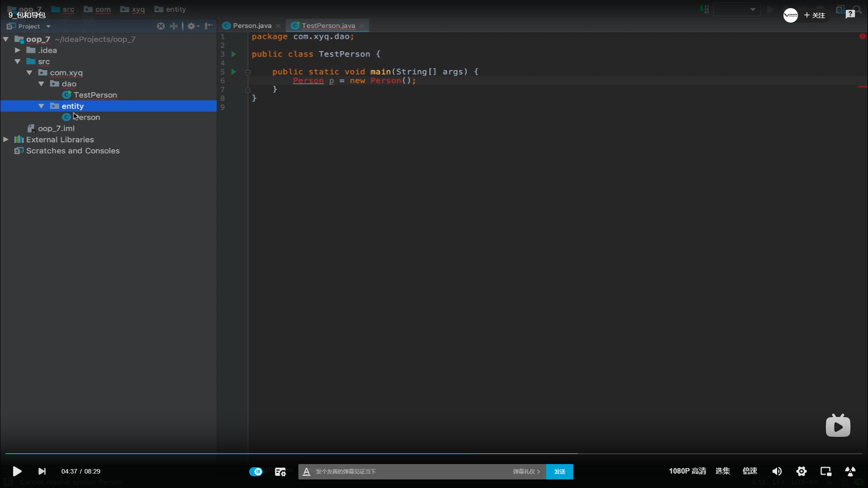Open TestPerson class in project tree
Image resolution: width=868 pixels, height=488 pixels.
click(x=95, y=95)
